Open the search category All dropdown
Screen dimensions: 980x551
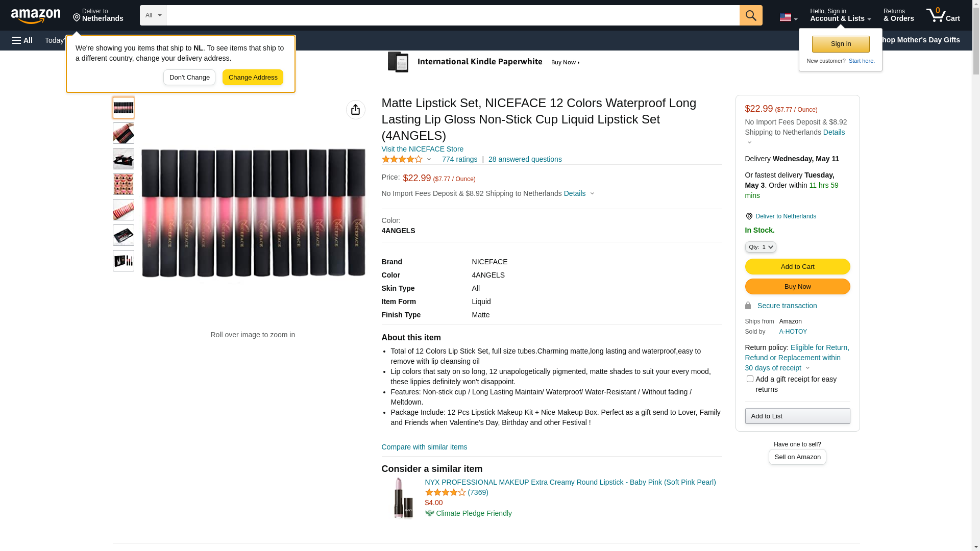coord(153,15)
